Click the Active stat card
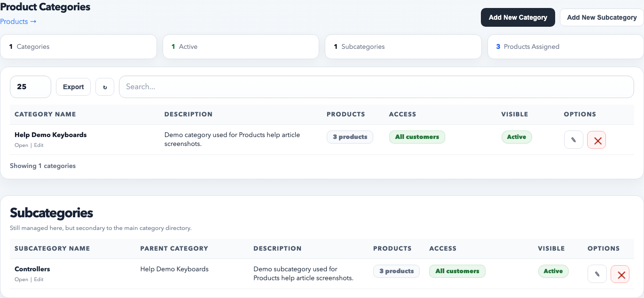Viewport: 644px width, 298px height. coord(241,46)
